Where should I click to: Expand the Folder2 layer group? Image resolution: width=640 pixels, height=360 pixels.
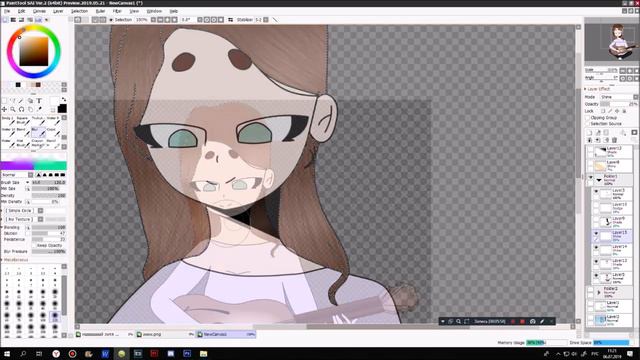coord(599,292)
